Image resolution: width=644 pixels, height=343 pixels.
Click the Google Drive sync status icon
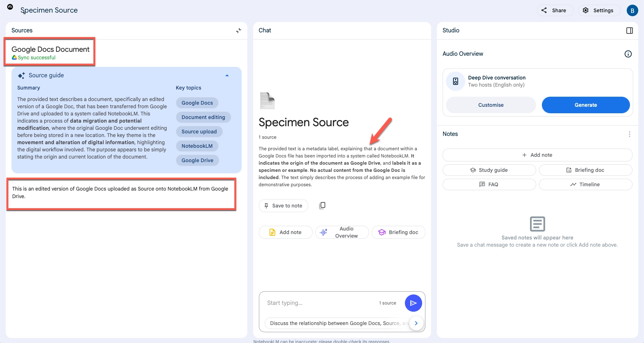coord(14,58)
